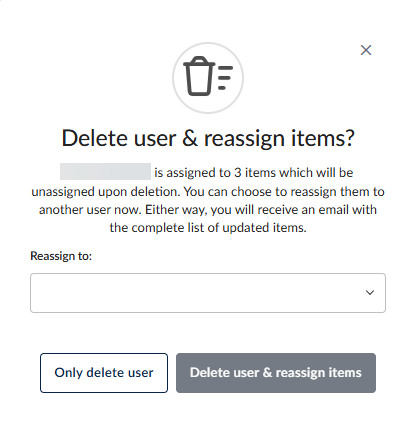Click 'the complete list of updated items' text

coord(208,228)
